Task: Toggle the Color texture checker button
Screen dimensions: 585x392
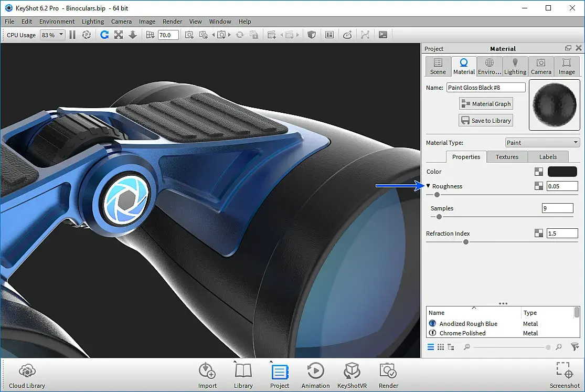Action: [x=539, y=172]
